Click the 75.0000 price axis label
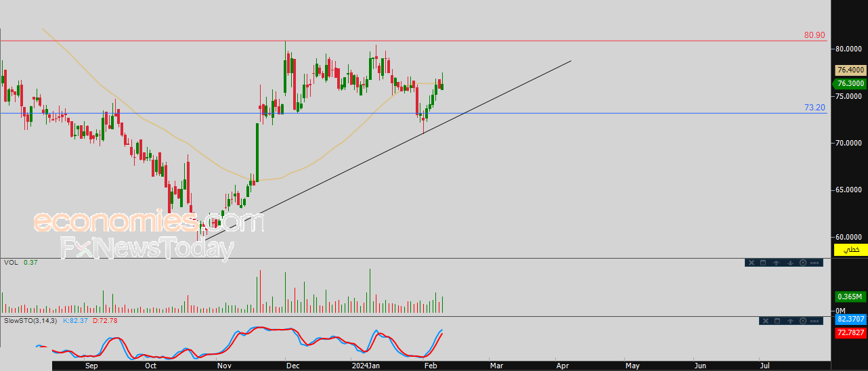 (849, 96)
